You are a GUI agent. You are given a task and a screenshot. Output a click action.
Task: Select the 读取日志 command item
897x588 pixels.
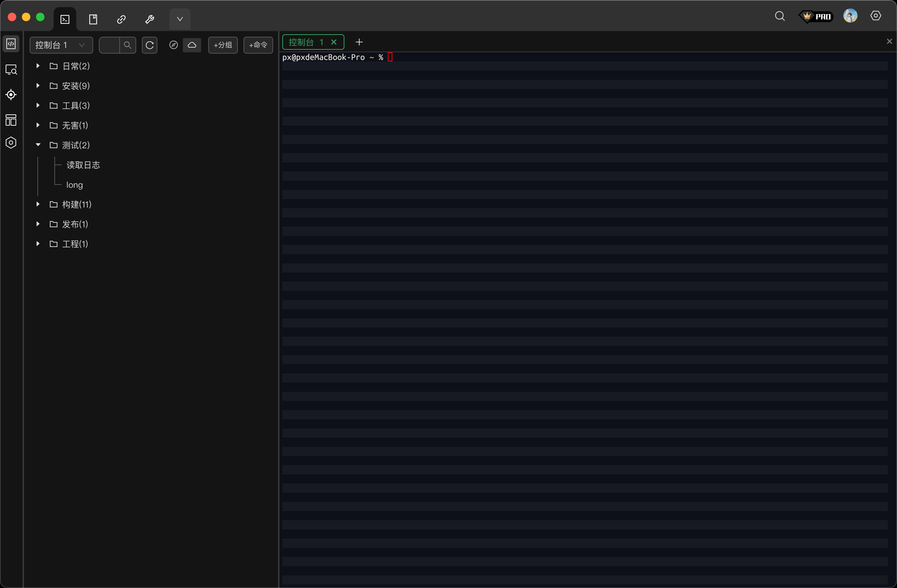pos(83,165)
